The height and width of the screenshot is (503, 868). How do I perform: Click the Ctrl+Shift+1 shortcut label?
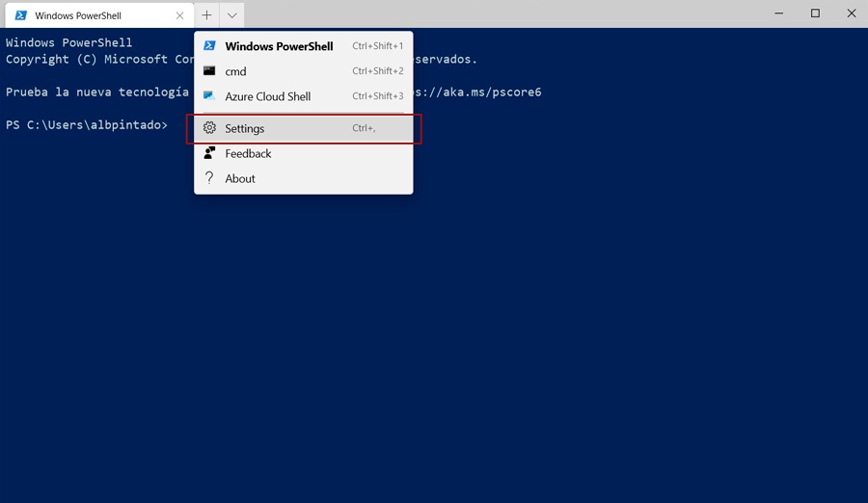click(x=377, y=46)
